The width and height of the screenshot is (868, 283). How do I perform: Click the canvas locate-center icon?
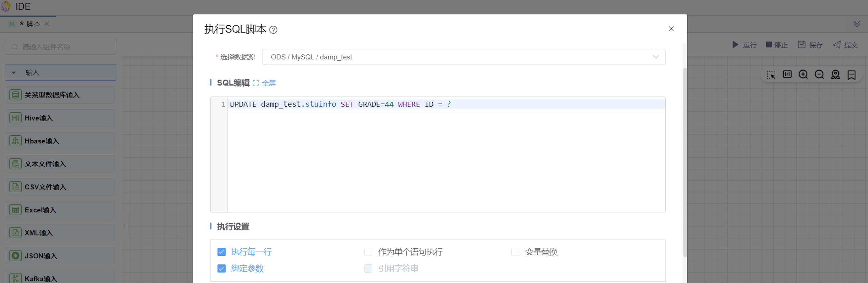click(x=836, y=74)
